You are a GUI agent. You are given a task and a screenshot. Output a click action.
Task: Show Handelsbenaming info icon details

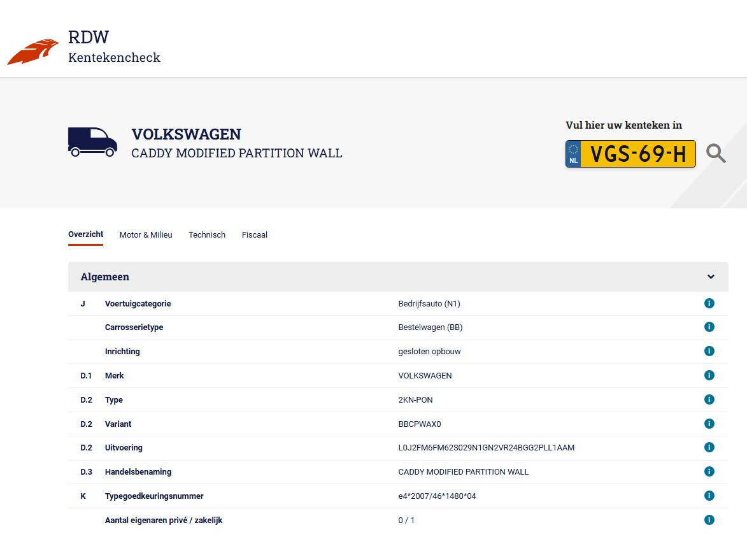point(709,471)
